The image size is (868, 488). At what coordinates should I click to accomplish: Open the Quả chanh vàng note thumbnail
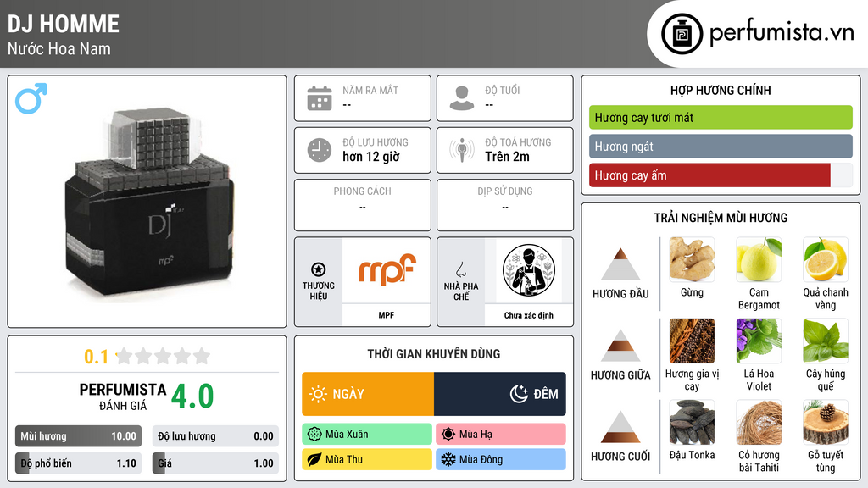click(x=826, y=259)
